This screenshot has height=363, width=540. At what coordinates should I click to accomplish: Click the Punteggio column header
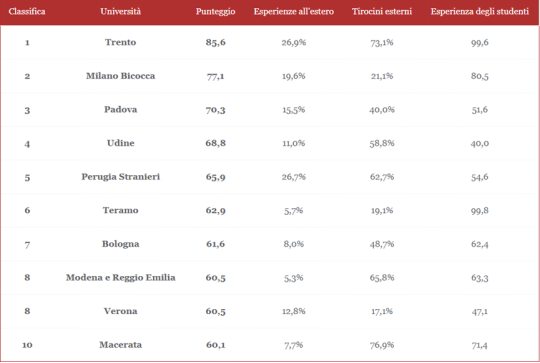click(x=216, y=12)
